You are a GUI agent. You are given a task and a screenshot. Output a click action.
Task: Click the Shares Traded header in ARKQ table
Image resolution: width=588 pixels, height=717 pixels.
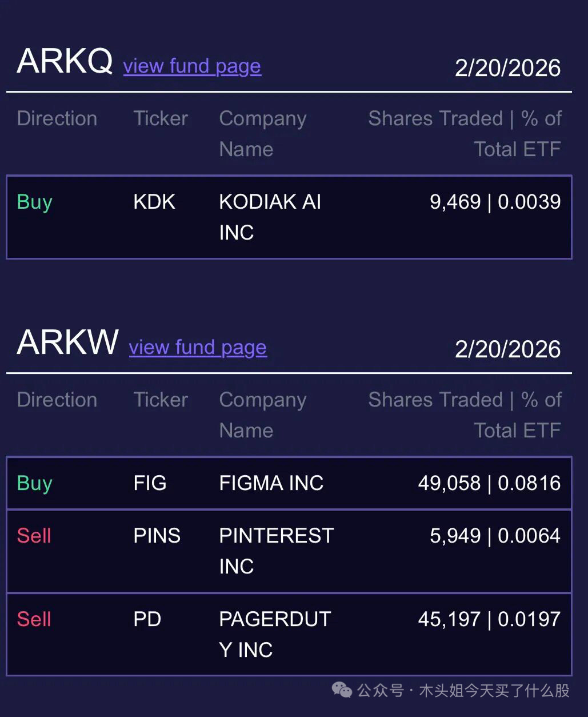pos(465,133)
